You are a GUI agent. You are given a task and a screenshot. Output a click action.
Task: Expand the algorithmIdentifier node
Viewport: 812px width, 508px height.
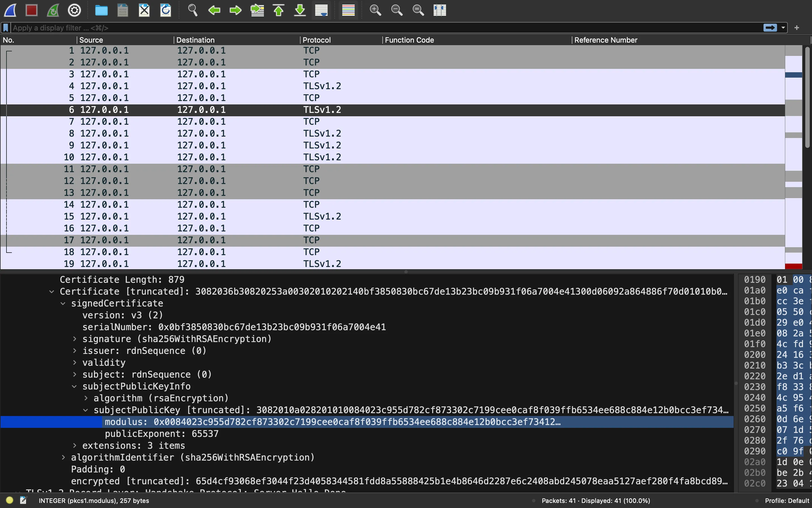click(63, 457)
